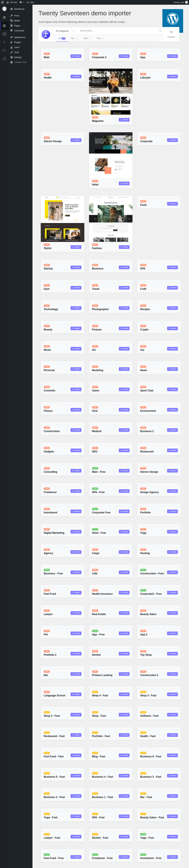Open the Appearance paintbrush icon
The height and width of the screenshot is (868, 189).
[x=12, y=37]
